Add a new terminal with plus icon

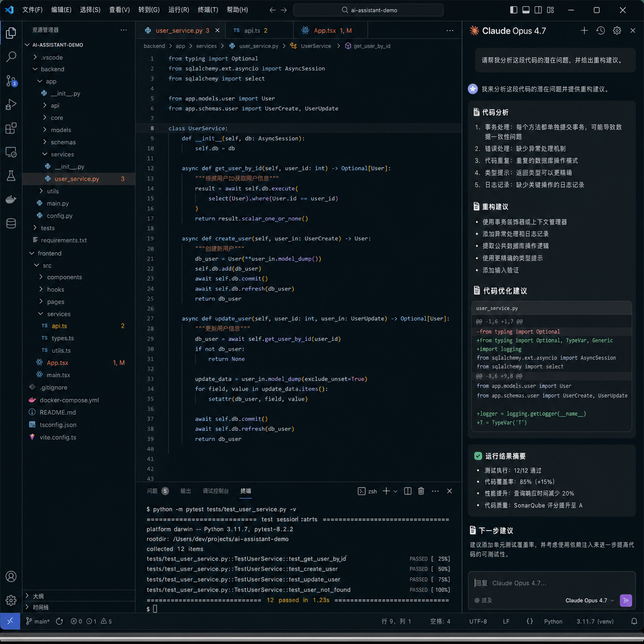click(x=386, y=491)
